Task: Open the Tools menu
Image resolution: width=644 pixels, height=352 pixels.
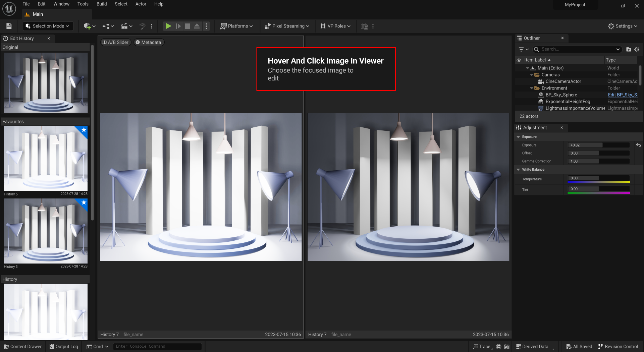Action: click(x=83, y=4)
